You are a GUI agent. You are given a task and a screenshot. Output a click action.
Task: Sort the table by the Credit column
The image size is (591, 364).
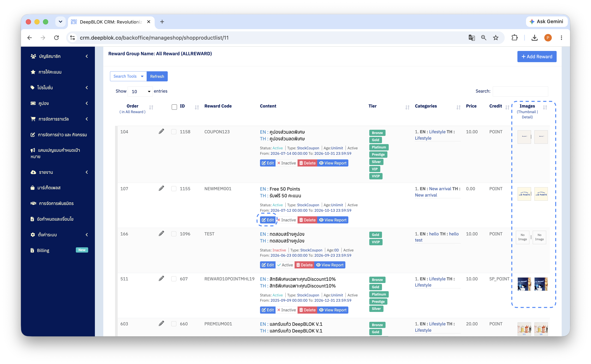[507, 107]
